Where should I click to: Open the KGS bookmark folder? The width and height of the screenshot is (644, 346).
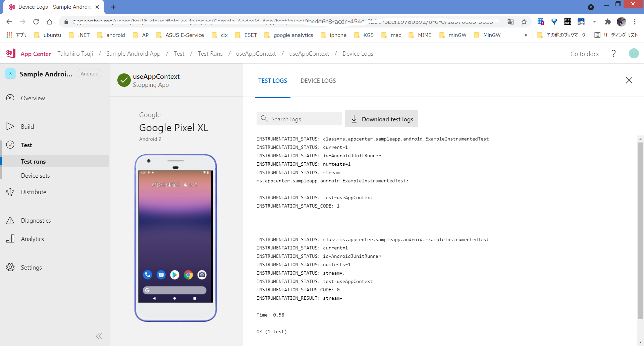(x=364, y=35)
